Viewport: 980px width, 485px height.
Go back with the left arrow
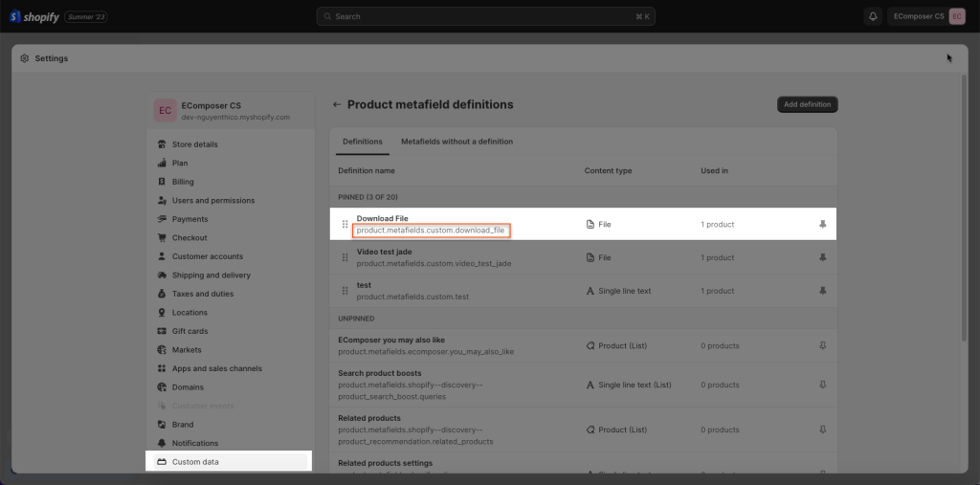click(337, 104)
